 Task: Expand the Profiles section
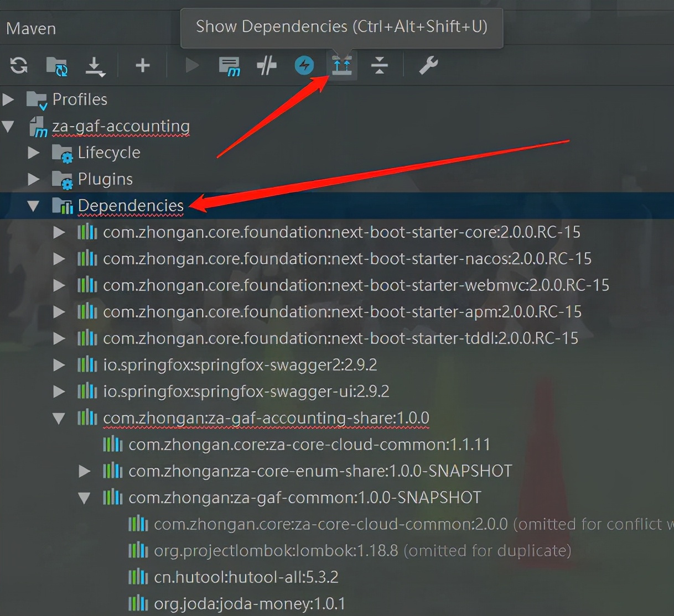[8, 99]
